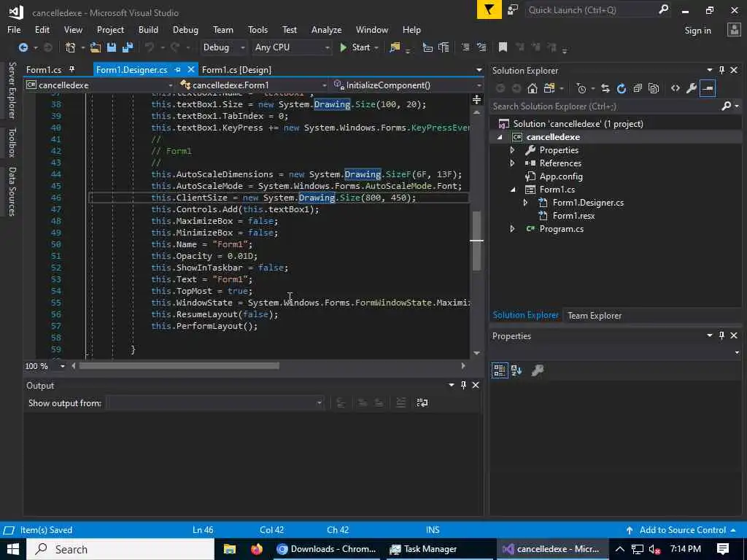Image resolution: width=747 pixels, height=560 pixels.
Task: Open the Build menu
Action: tap(148, 29)
